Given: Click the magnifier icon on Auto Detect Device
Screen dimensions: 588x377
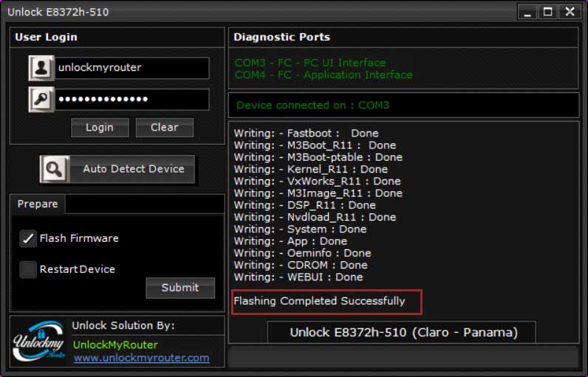Looking at the screenshot, I should click(55, 169).
